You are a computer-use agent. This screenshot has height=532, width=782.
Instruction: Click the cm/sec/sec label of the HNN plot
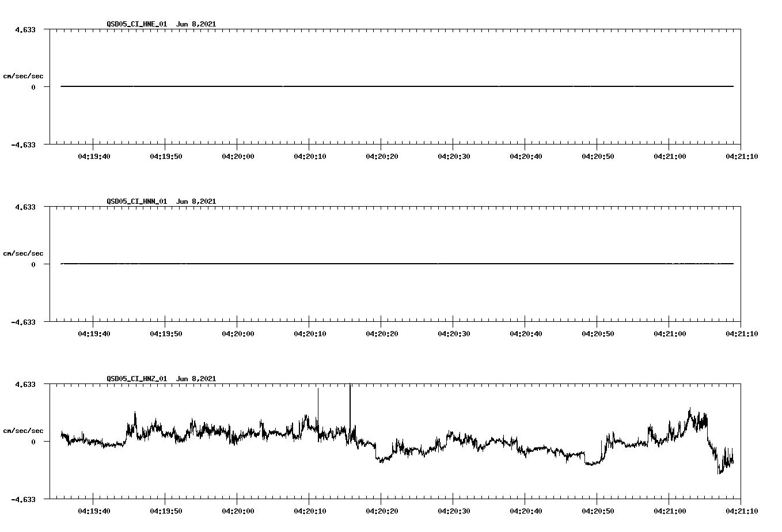click(23, 253)
